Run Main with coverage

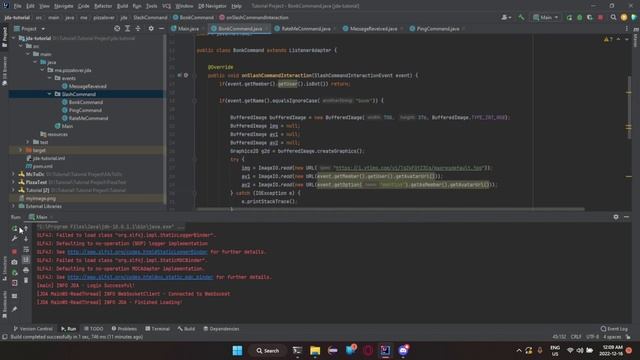(x=590, y=18)
